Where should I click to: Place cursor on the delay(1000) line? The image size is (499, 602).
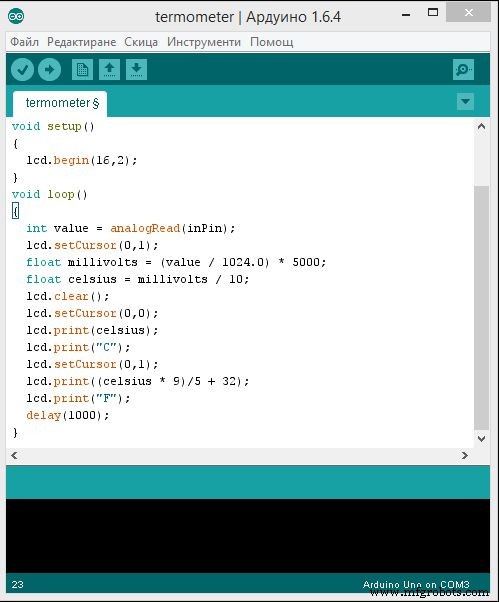[x=68, y=415]
